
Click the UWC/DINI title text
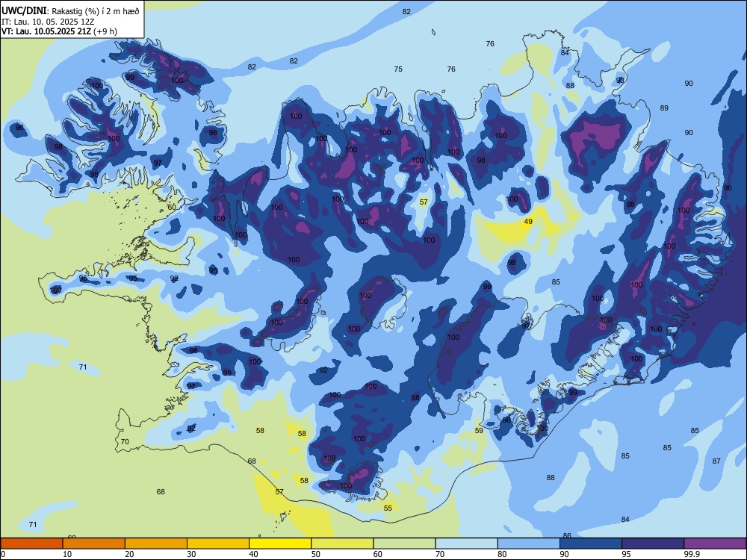coord(23,11)
